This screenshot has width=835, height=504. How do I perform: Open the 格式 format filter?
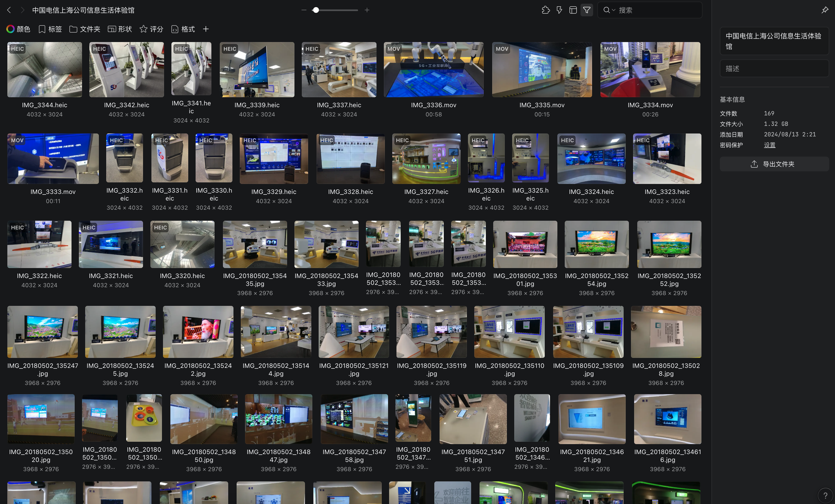pyautogui.click(x=183, y=29)
